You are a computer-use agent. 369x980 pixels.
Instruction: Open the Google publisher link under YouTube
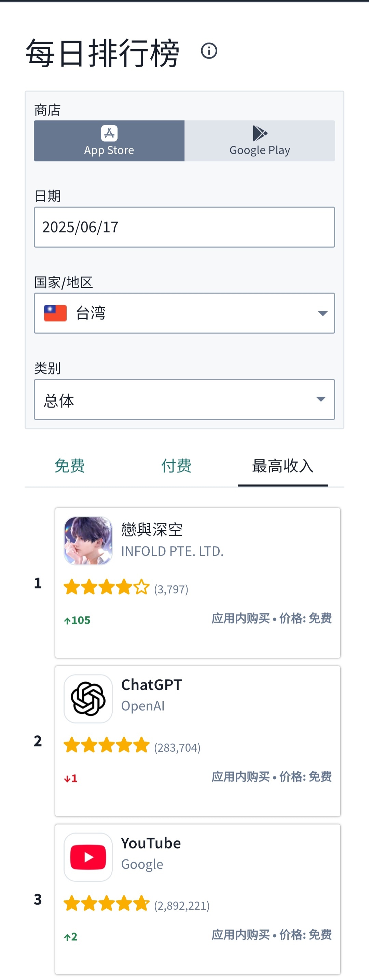tap(142, 864)
